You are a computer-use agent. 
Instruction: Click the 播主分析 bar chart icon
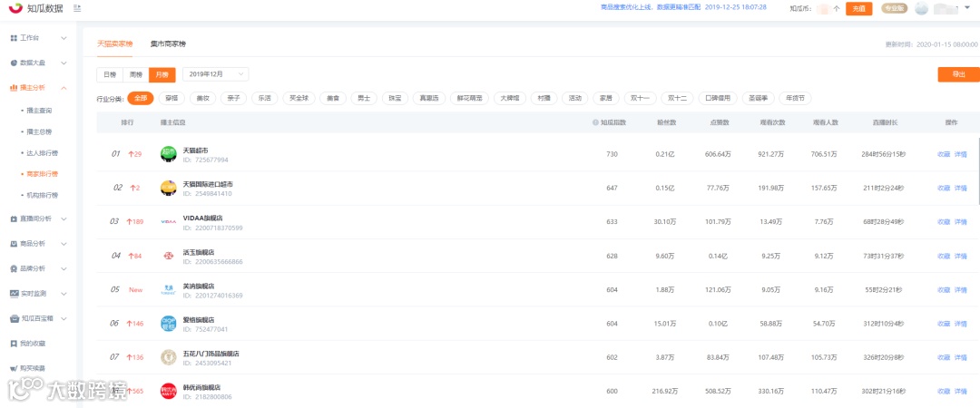tap(14, 88)
